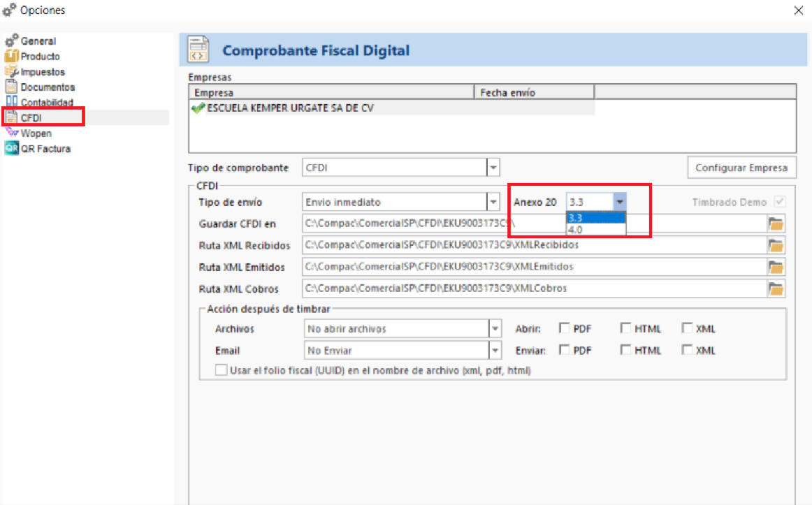Click the QR Factura icon
The image size is (812, 505).
click(x=11, y=149)
